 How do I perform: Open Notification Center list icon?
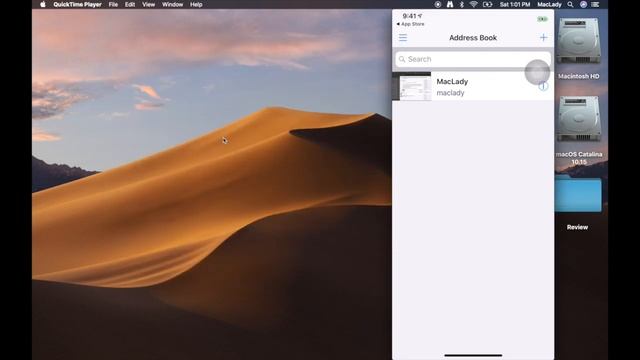pos(596,4)
